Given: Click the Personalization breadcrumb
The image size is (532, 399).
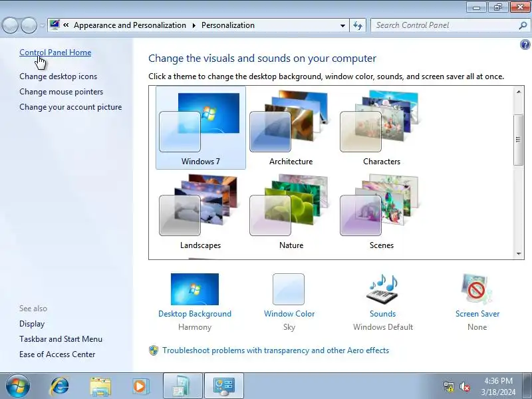Looking at the screenshot, I should pyautogui.click(x=228, y=25).
